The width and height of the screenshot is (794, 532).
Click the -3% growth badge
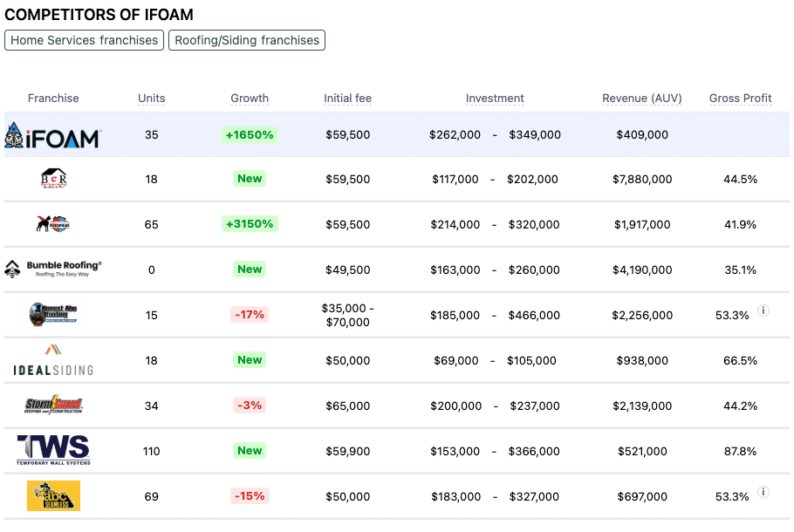[250, 405]
